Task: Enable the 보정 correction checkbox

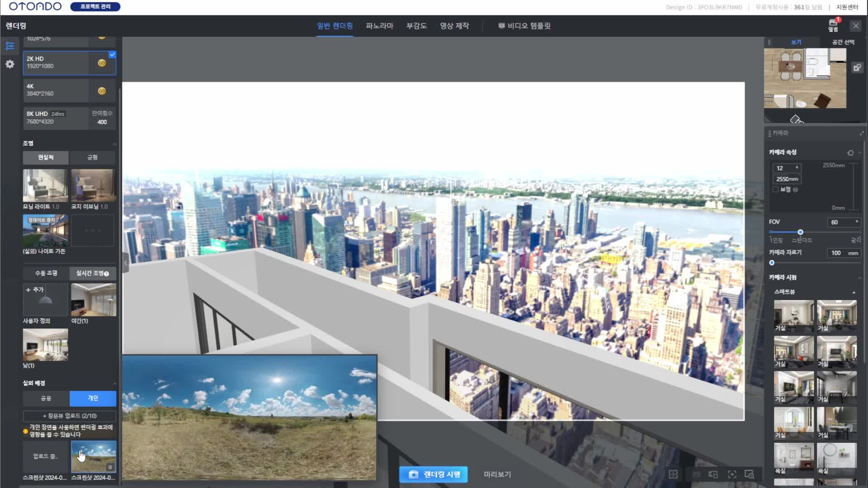Action: point(776,190)
